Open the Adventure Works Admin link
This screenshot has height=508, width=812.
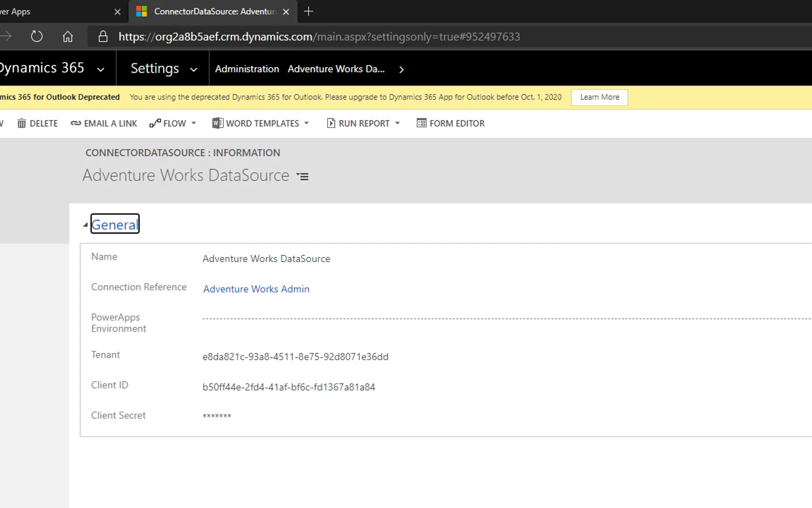pos(256,289)
